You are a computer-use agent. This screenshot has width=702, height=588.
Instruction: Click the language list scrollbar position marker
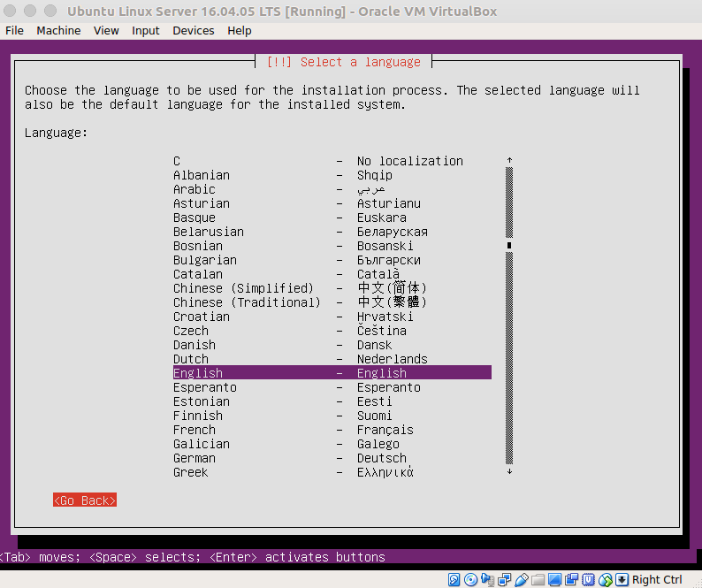[x=509, y=245]
